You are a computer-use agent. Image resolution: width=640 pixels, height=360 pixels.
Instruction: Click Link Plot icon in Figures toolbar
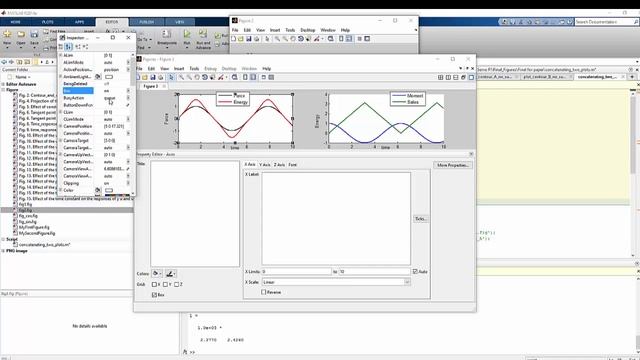coord(235,77)
